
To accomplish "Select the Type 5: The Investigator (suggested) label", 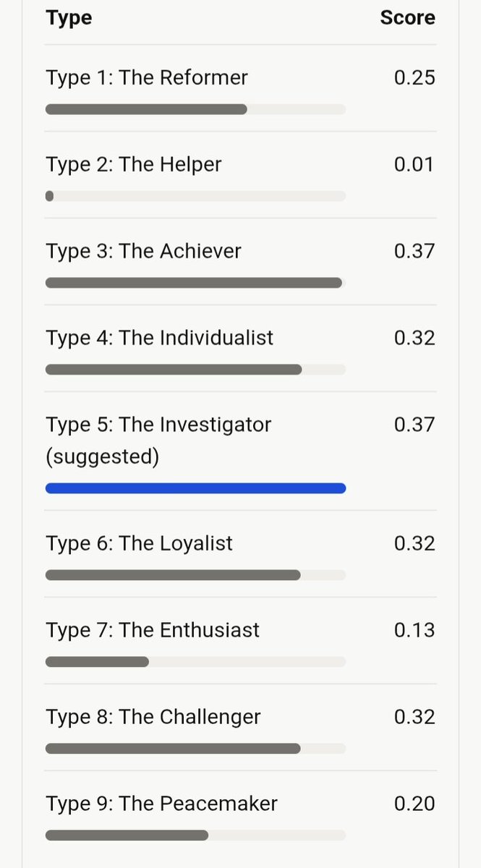I will [x=158, y=441].
